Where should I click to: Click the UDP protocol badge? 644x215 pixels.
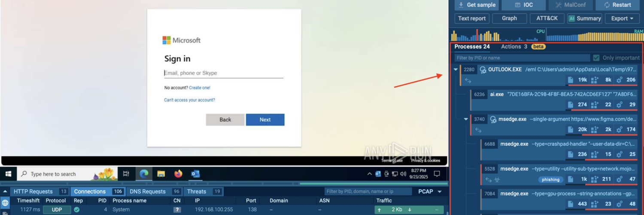coord(57,210)
